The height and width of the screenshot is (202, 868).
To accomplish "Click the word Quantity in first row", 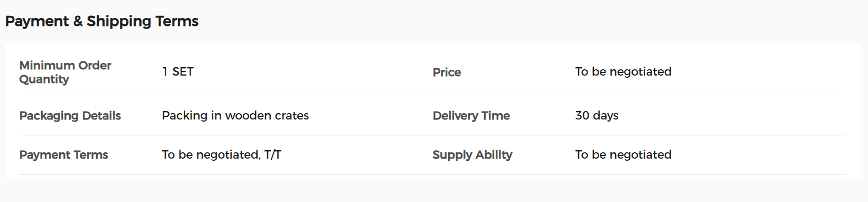I will [44, 79].
